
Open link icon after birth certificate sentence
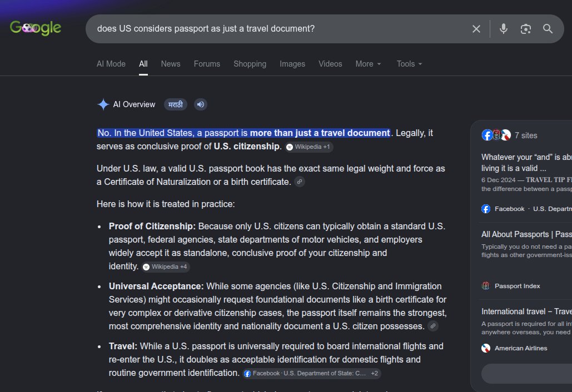point(300,182)
